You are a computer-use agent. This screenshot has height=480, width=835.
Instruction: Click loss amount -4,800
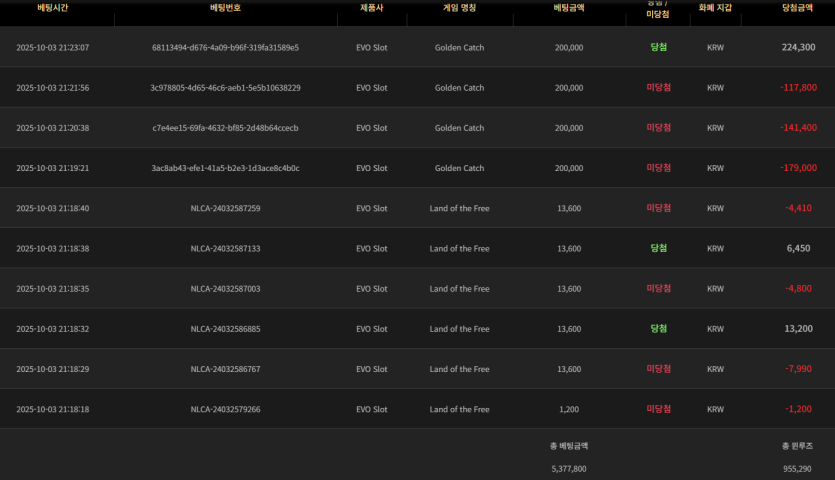click(x=798, y=289)
